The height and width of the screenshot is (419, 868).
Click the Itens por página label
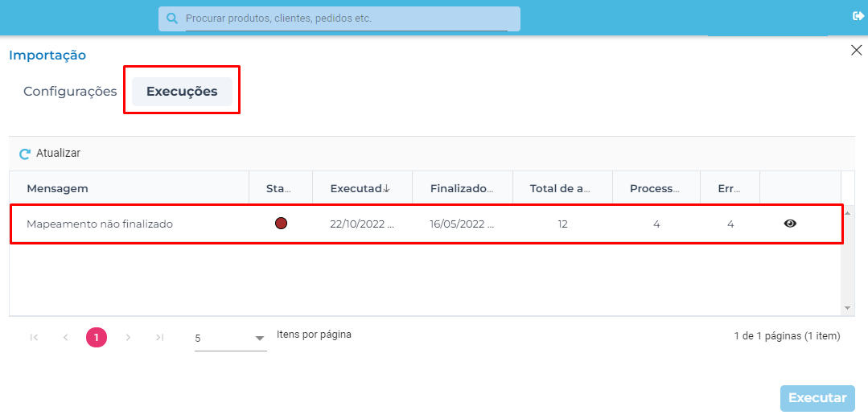coord(314,335)
